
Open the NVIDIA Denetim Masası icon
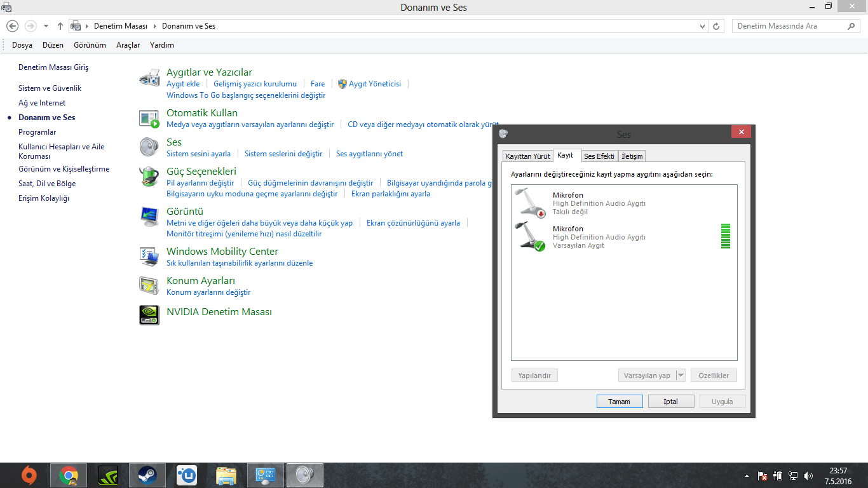coord(149,315)
